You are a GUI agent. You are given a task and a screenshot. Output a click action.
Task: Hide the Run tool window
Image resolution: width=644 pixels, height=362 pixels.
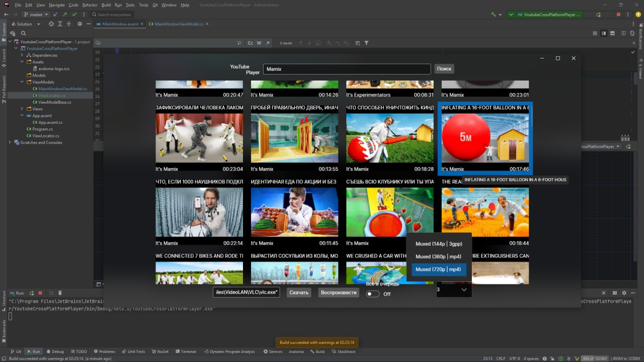click(633, 293)
